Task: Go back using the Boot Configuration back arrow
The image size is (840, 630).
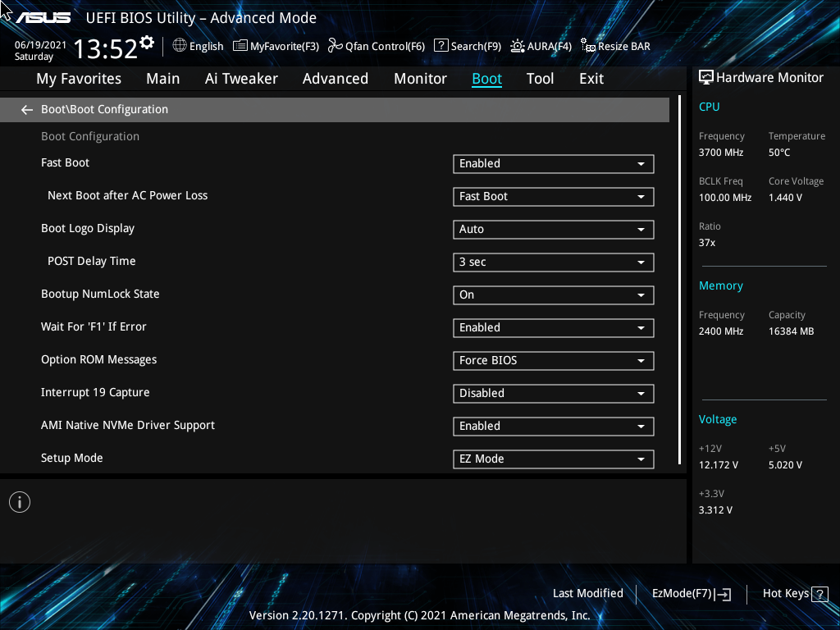Action: [26, 108]
